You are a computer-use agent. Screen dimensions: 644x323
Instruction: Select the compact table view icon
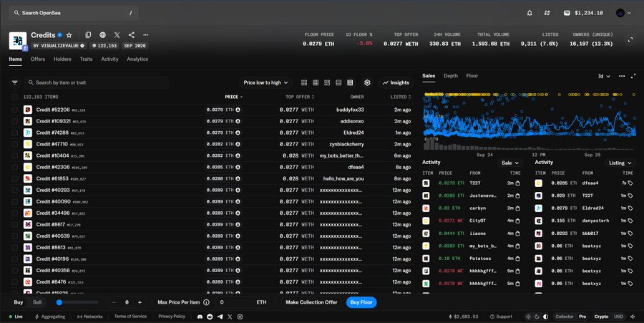tap(350, 82)
